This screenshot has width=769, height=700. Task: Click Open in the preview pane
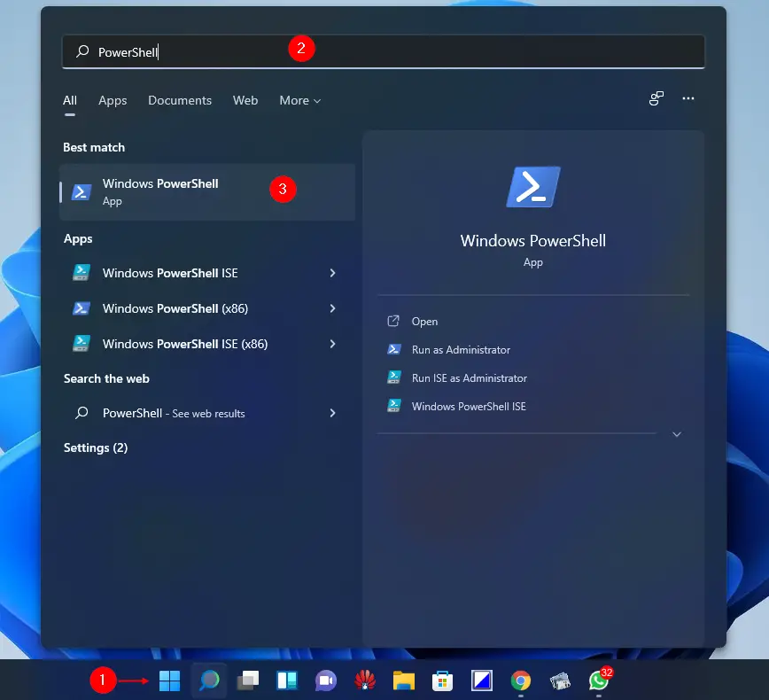[x=424, y=322]
